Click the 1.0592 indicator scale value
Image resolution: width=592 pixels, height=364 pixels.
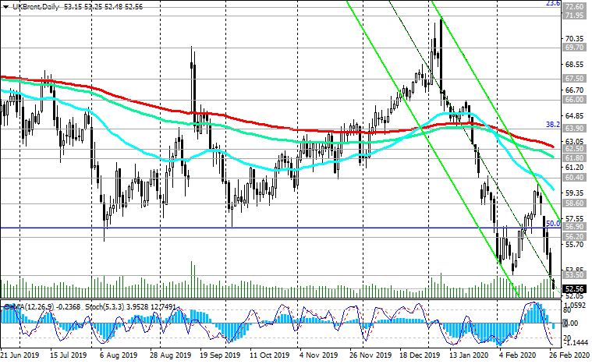tap(576, 304)
